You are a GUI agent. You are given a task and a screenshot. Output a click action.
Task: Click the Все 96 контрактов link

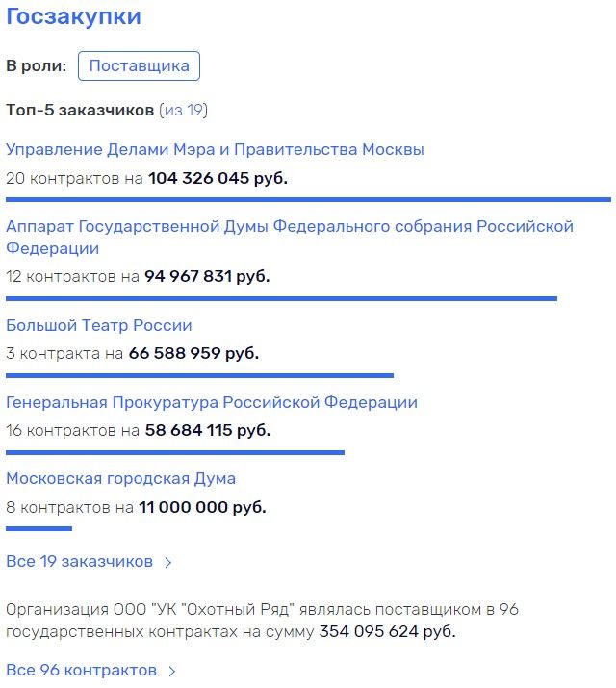click(x=81, y=670)
